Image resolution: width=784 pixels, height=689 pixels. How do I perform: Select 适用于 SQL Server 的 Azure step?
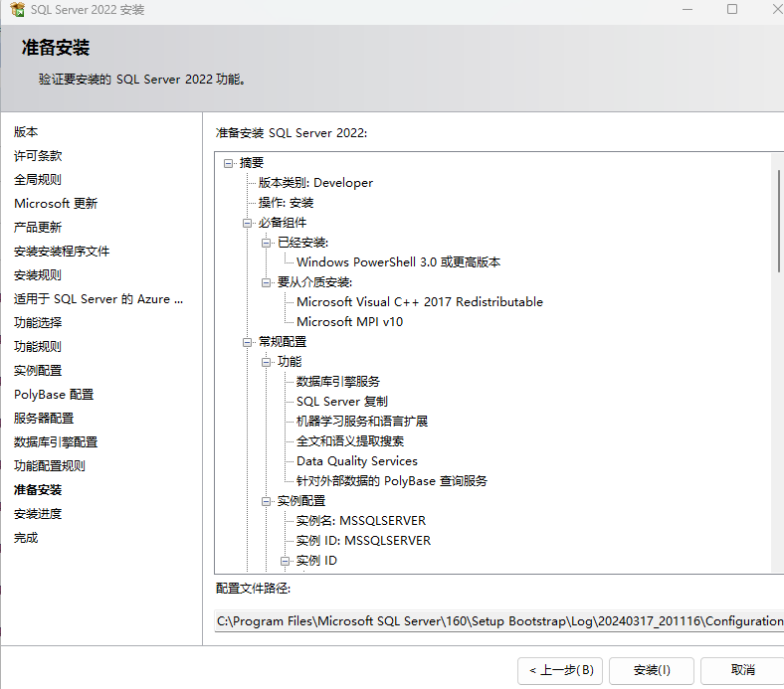(98, 299)
